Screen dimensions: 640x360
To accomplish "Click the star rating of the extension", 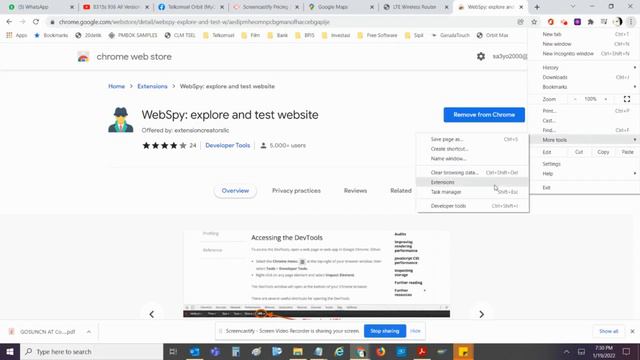I will pyautogui.click(x=164, y=145).
